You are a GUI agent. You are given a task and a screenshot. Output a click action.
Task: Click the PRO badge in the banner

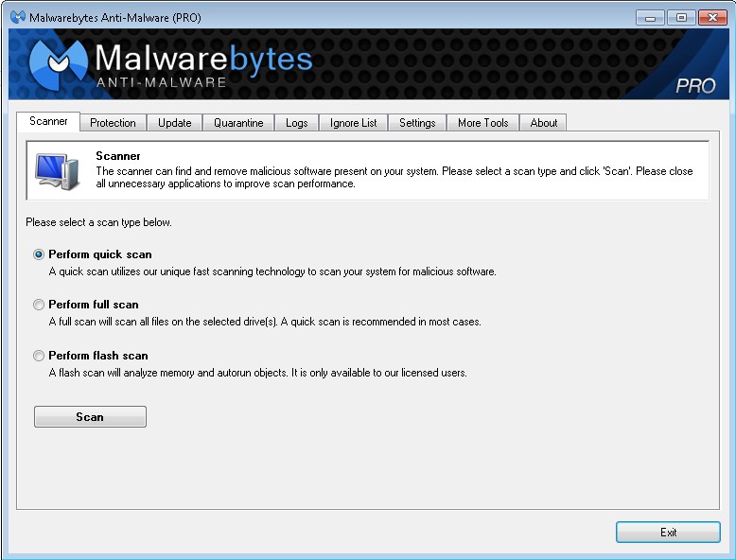point(695,86)
